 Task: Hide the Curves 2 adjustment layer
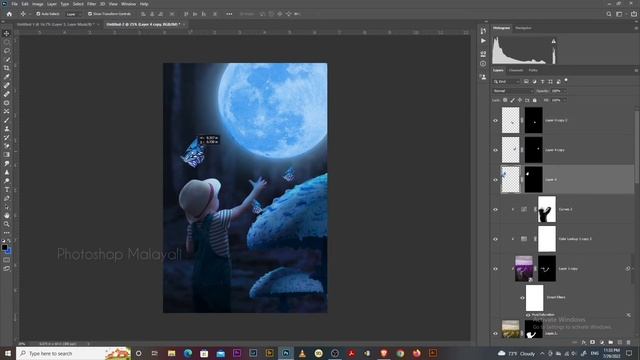(x=496, y=209)
